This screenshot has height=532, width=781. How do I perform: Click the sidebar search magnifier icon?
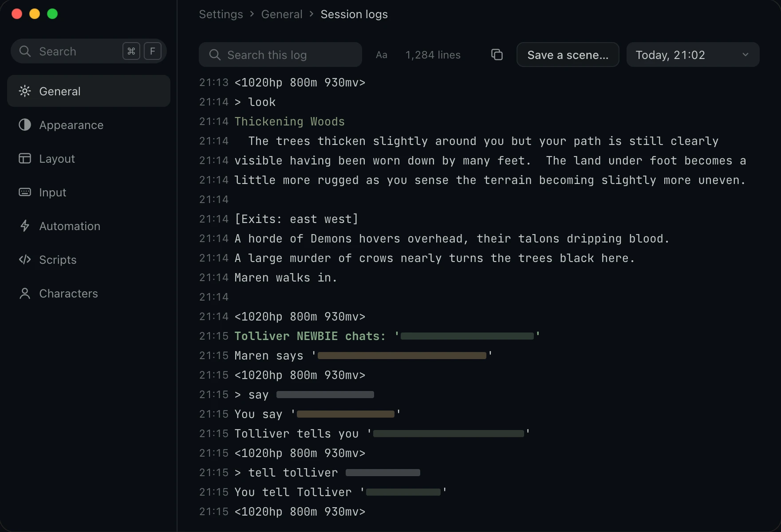25,51
